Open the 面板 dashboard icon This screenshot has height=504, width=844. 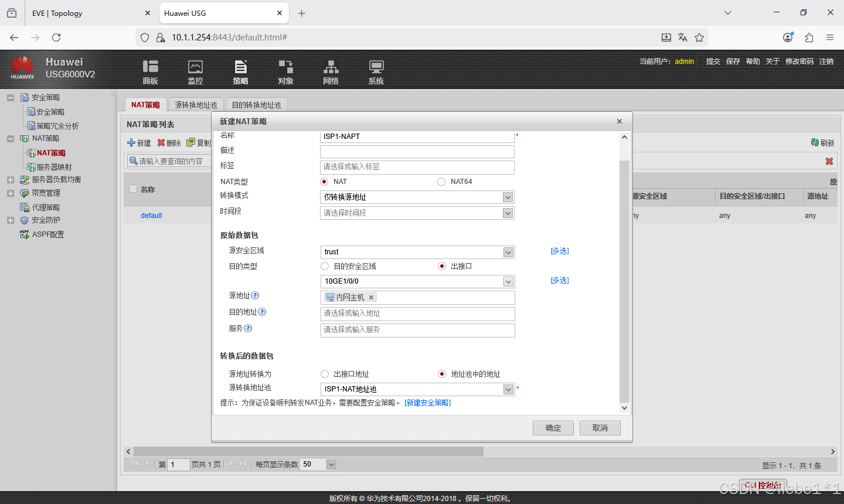[x=151, y=67]
